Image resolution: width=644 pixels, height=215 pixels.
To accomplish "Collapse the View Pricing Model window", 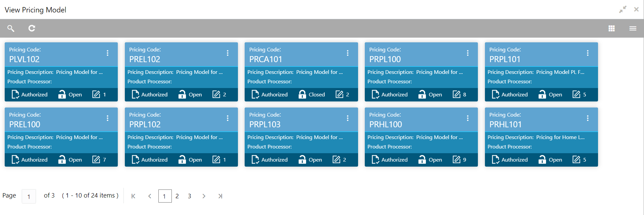I will tap(623, 9).
